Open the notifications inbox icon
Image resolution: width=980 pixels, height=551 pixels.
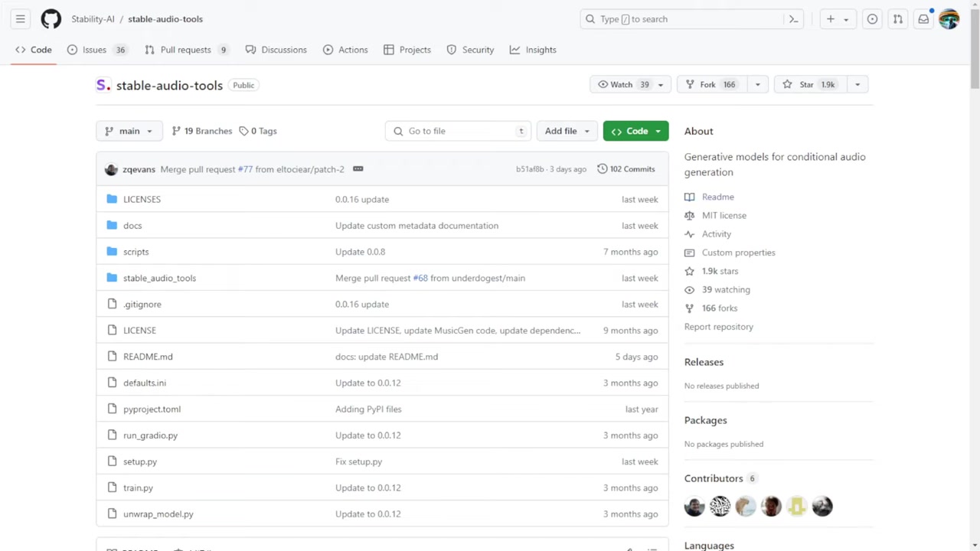pyautogui.click(x=924, y=19)
